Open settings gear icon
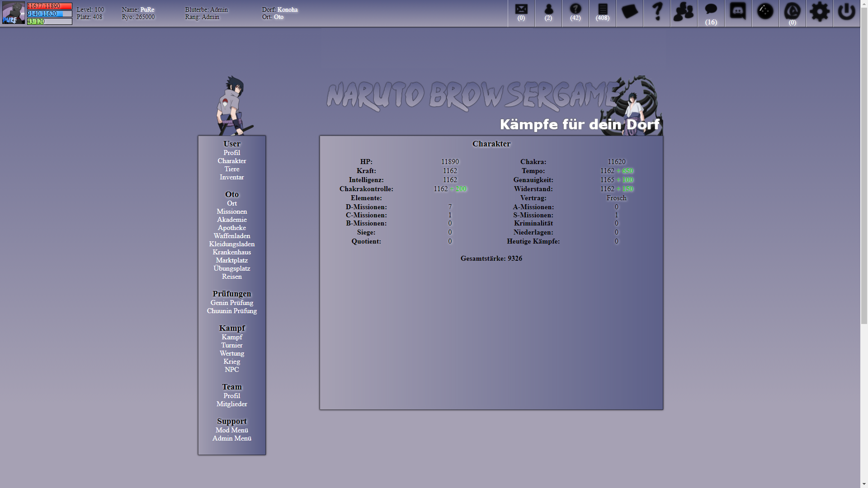Image resolution: width=868 pixels, height=488 pixels. pos(819,12)
